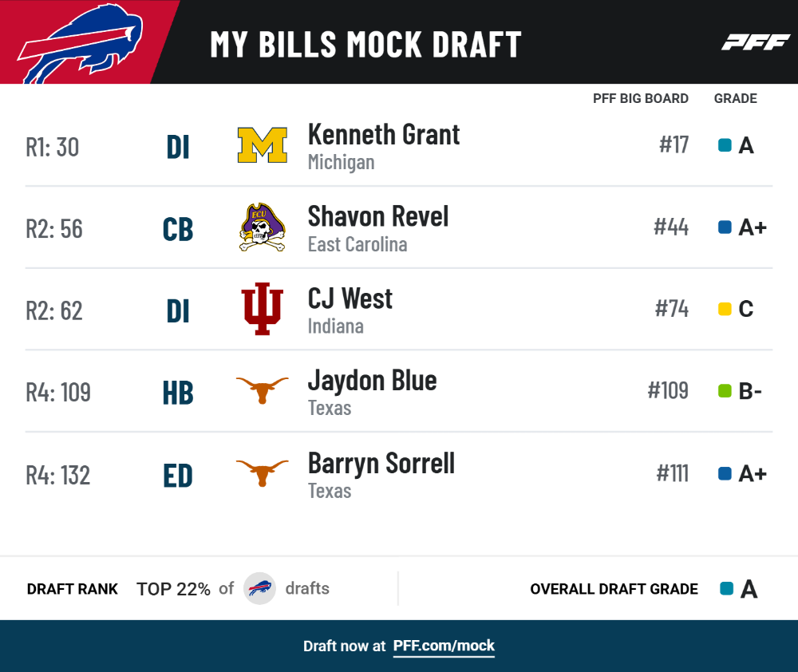Select the Kenneth Grant player name

click(x=384, y=135)
